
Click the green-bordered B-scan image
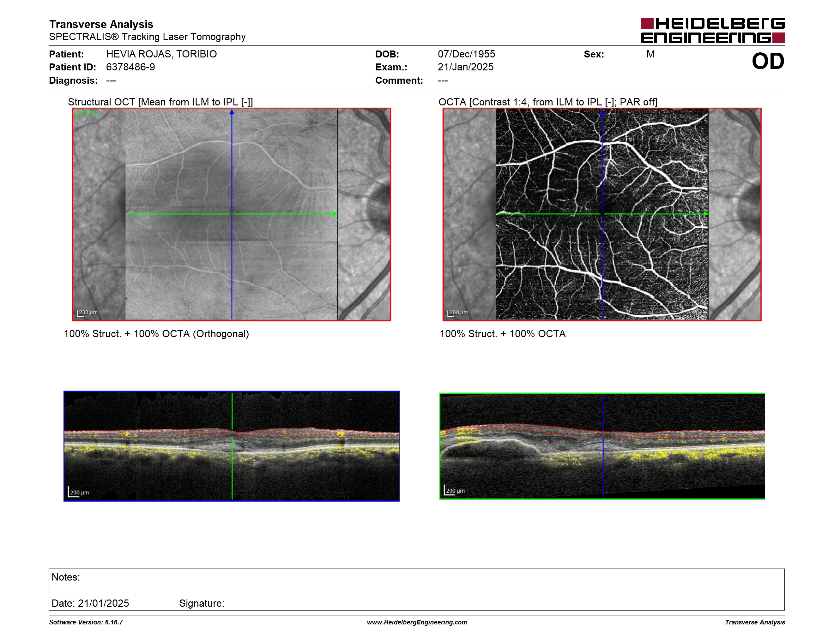click(602, 446)
